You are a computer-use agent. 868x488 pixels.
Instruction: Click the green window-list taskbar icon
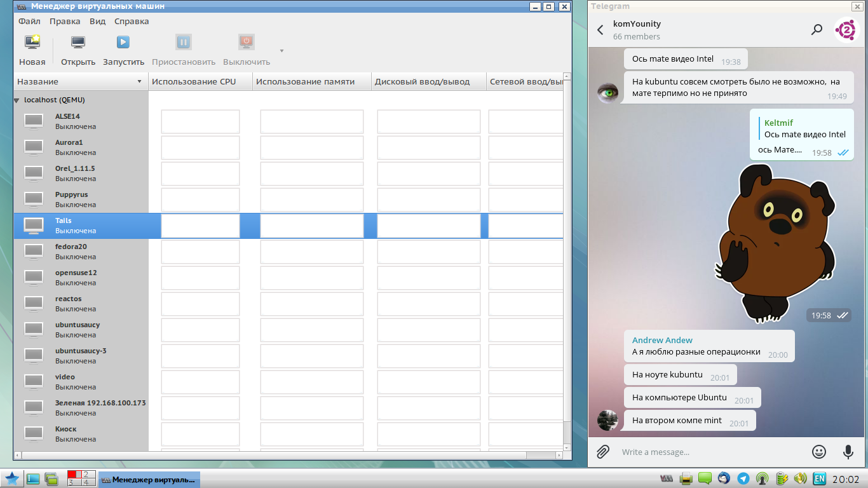[51, 478]
